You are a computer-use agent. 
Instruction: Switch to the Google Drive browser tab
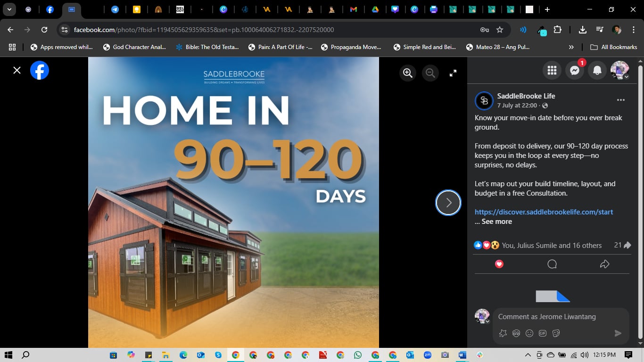tap(375, 9)
